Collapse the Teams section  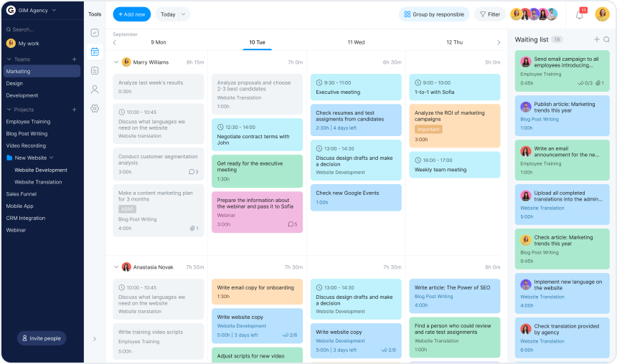click(x=9, y=59)
